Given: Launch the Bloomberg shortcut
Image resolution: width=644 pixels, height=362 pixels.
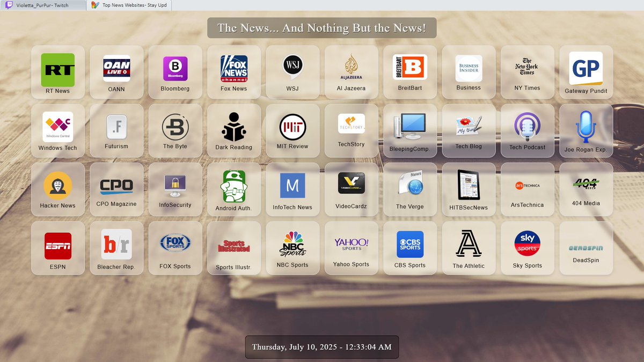Looking at the screenshot, I should point(175,72).
